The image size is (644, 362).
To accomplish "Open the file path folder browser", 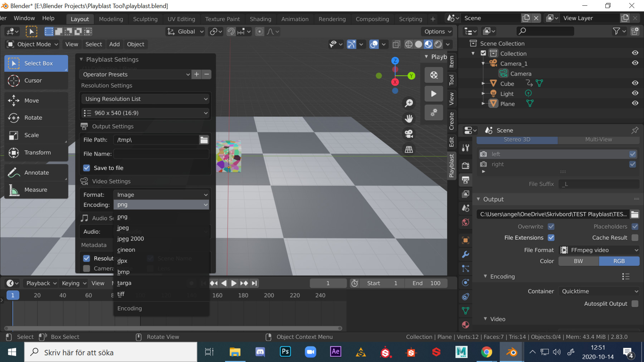I will point(204,140).
